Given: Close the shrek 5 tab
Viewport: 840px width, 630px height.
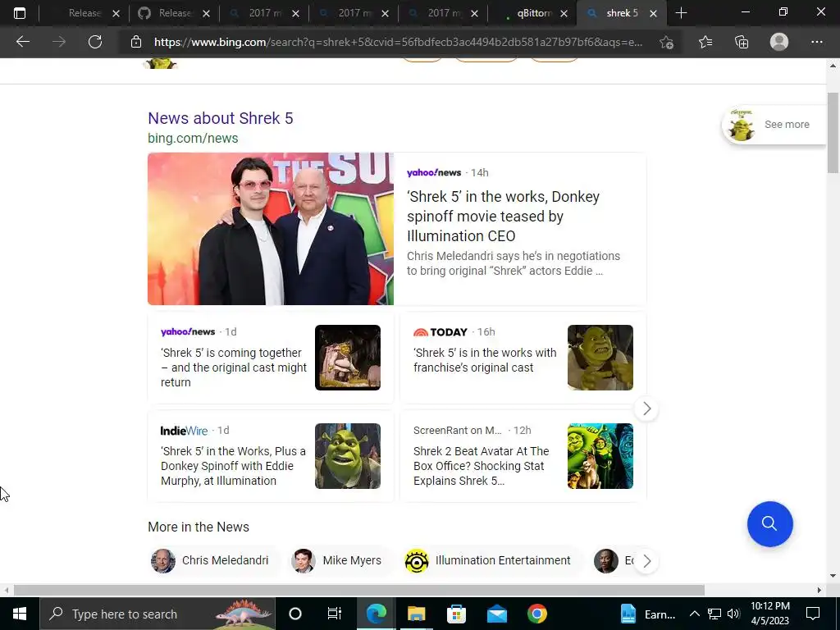Looking at the screenshot, I should pyautogui.click(x=653, y=13).
